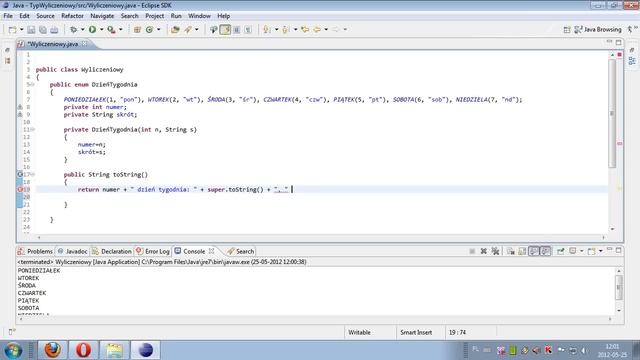
Task: Click the External Tools run icon
Action: pyautogui.click(x=111, y=30)
